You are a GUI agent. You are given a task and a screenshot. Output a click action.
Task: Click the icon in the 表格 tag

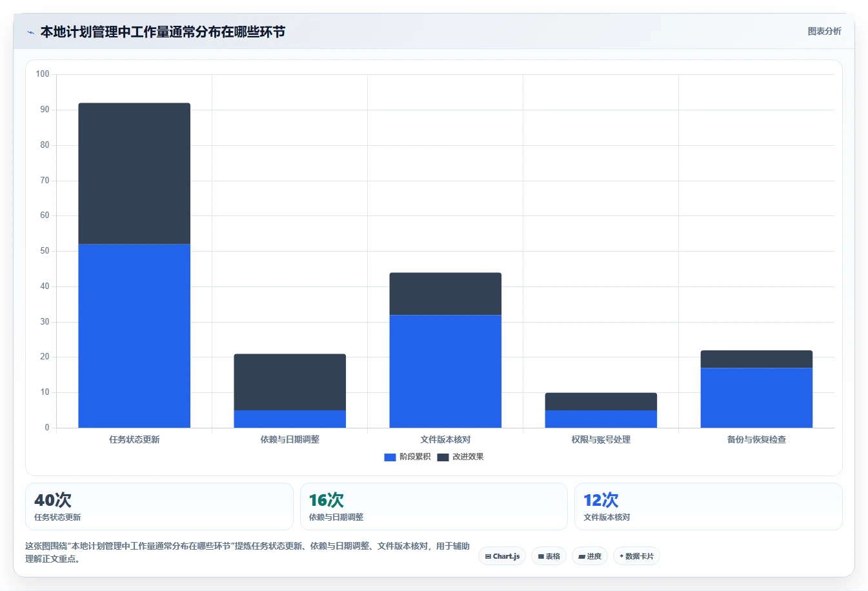coord(541,556)
